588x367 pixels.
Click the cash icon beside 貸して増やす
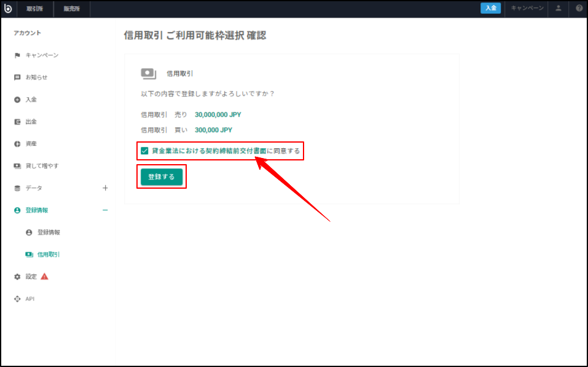pyautogui.click(x=17, y=166)
